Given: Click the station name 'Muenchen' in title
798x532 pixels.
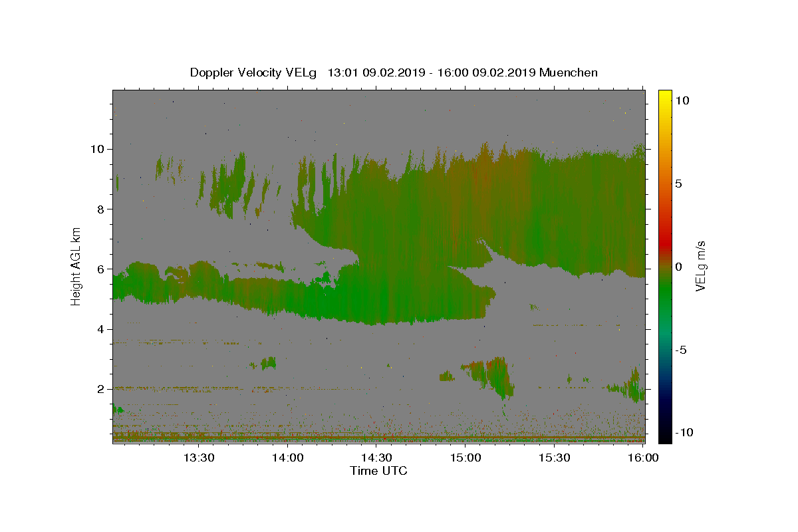Looking at the screenshot, I should (569, 72).
